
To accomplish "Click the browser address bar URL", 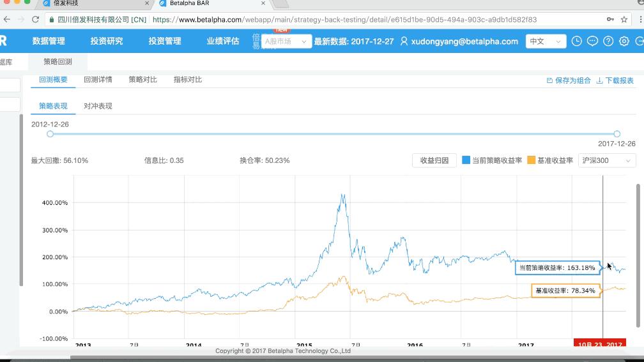I will tap(344, 19).
